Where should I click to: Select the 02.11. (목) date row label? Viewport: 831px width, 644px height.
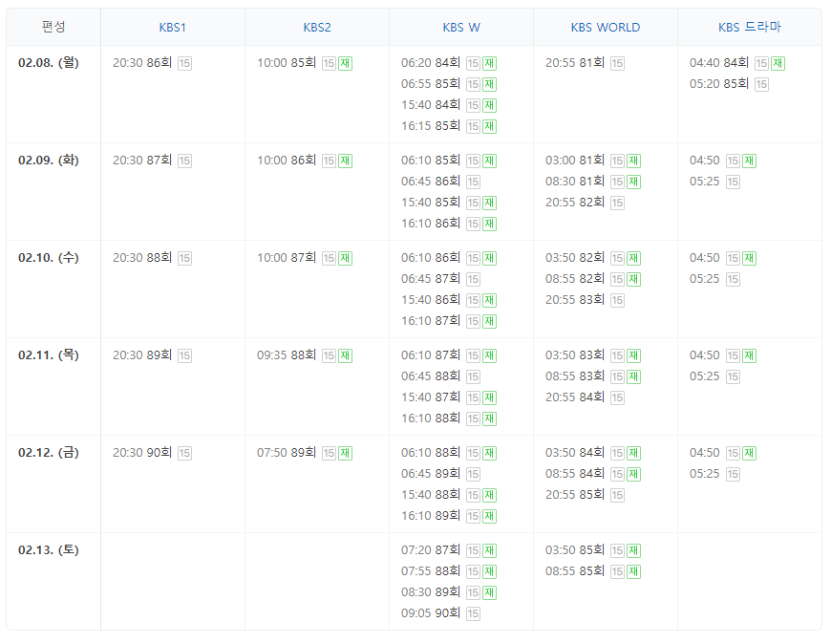click(48, 355)
